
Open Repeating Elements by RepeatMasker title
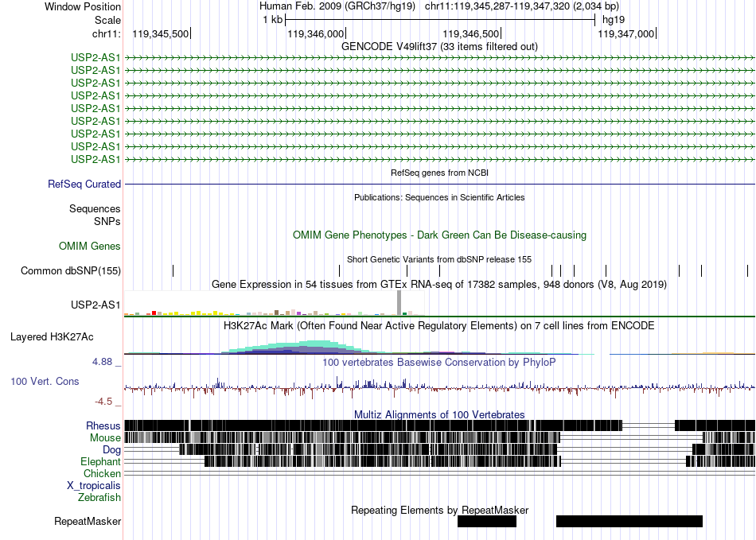(439, 510)
